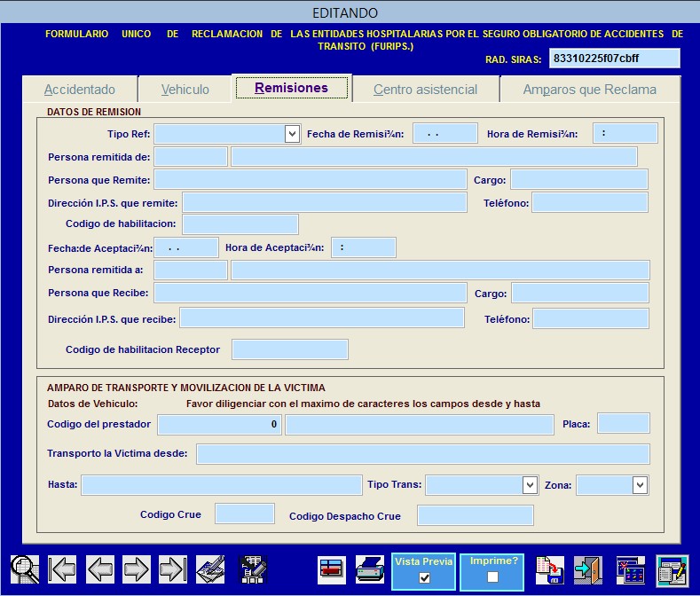700x596 pixels.
Task: Go to the first record arrow
Action: point(62,569)
